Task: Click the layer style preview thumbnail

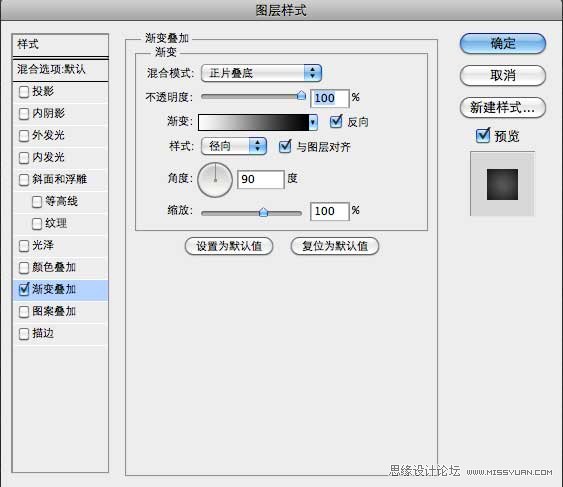Action: [502, 184]
